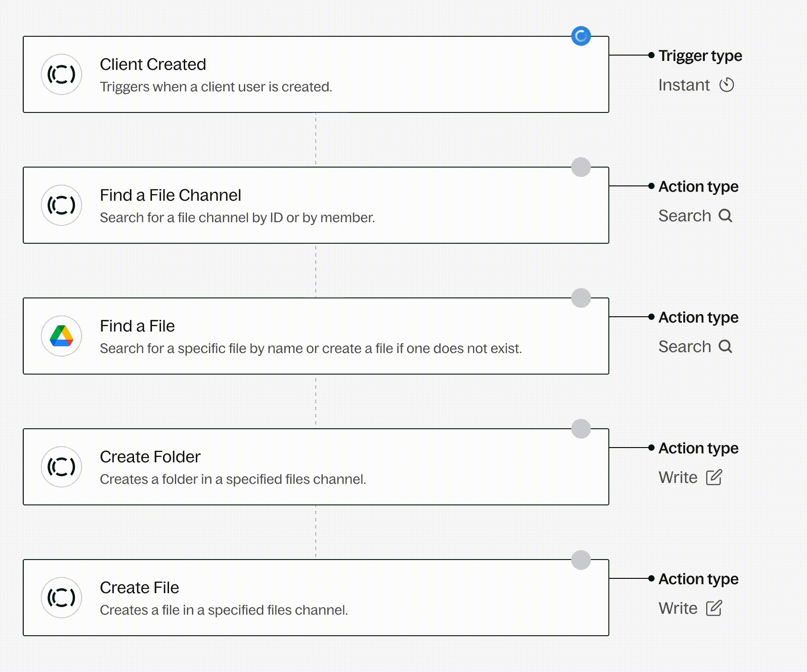Click the Copilot icon on Create File step
This screenshot has width=807, height=672.
[x=61, y=598]
